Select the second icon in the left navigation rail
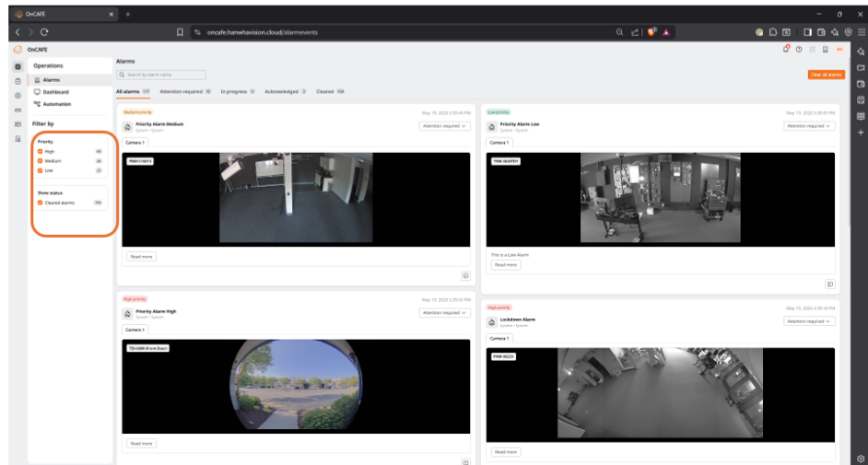This screenshot has width=868, height=465. pos(18,81)
